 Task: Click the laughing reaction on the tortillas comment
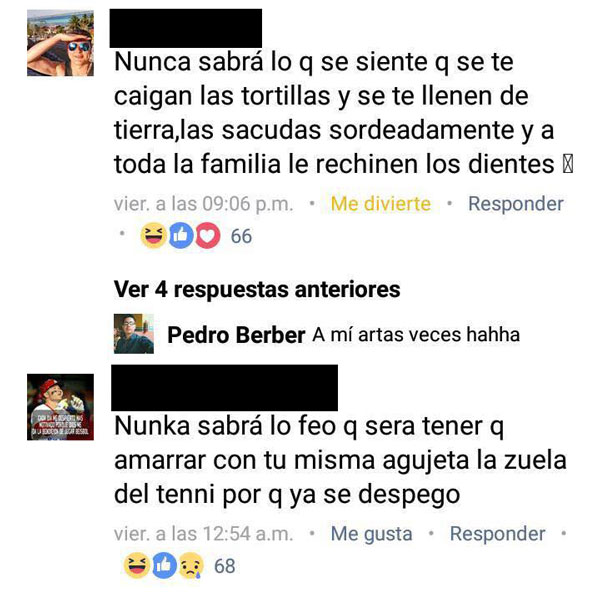153,235
